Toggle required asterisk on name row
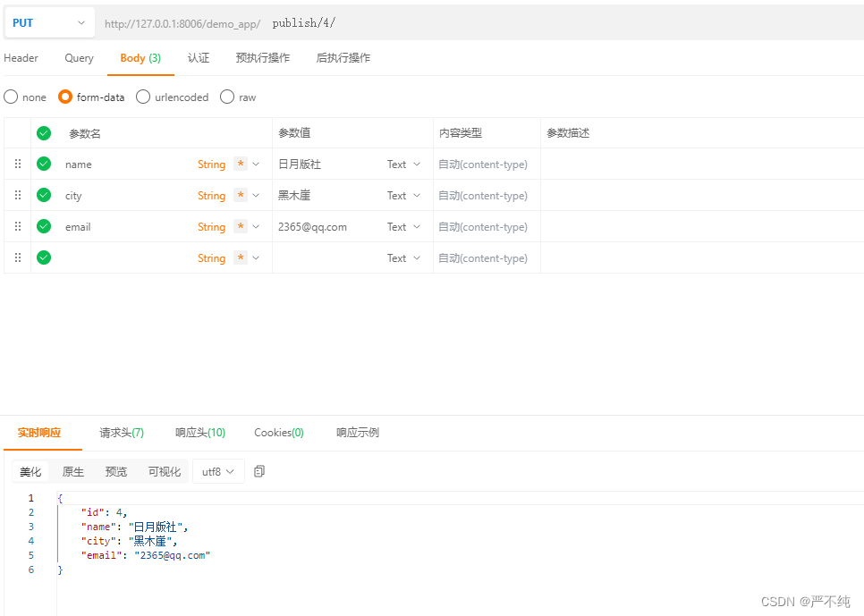Viewport: 864px width, 616px height. point(241,164)
